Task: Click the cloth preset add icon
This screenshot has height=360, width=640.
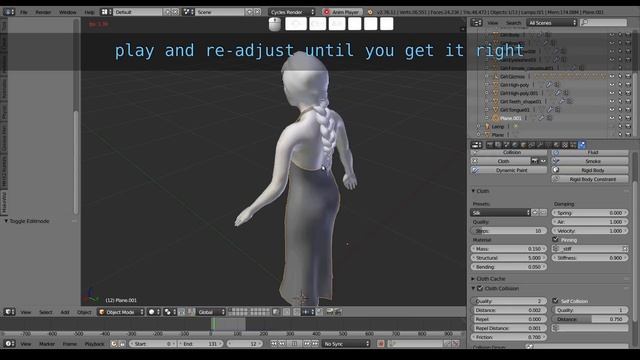Action: pyautogui.click(x=536, y=213)
